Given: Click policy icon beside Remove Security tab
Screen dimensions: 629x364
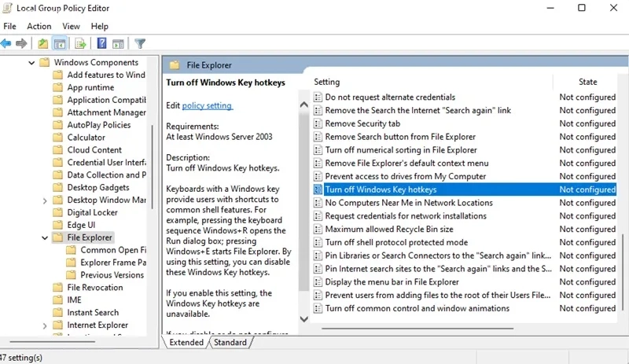Looking at the screenshot, I should tap(318, 123).
